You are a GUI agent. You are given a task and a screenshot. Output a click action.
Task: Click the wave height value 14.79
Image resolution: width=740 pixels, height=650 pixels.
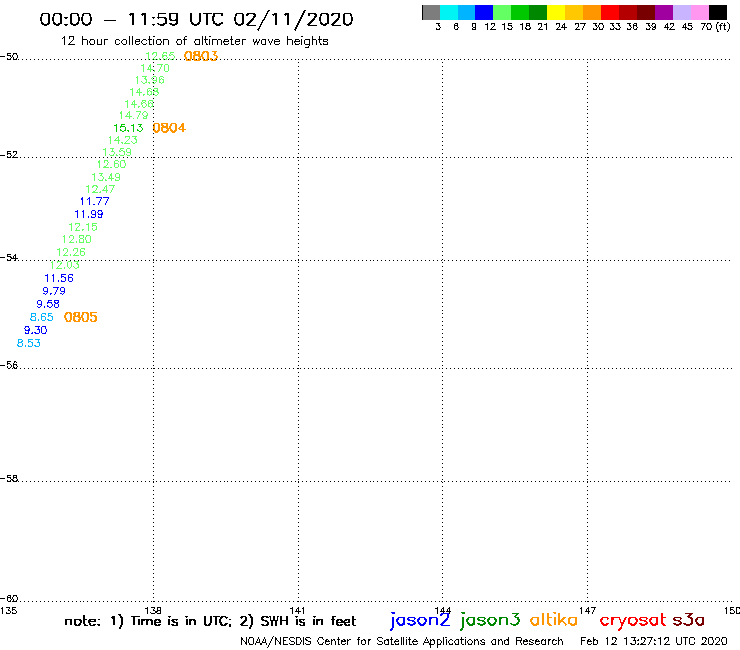point(134,116)
